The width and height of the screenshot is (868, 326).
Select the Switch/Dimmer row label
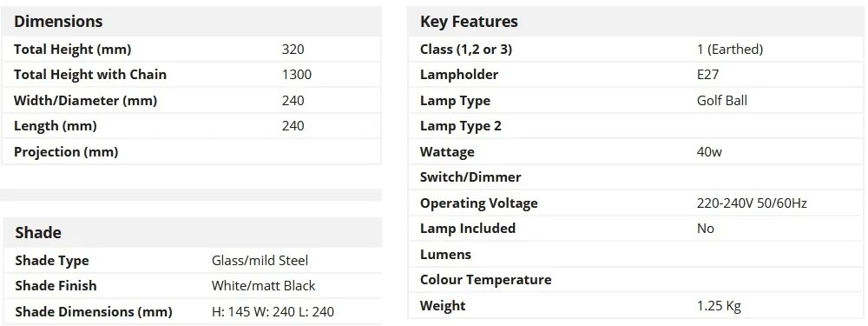coord(470,176)
